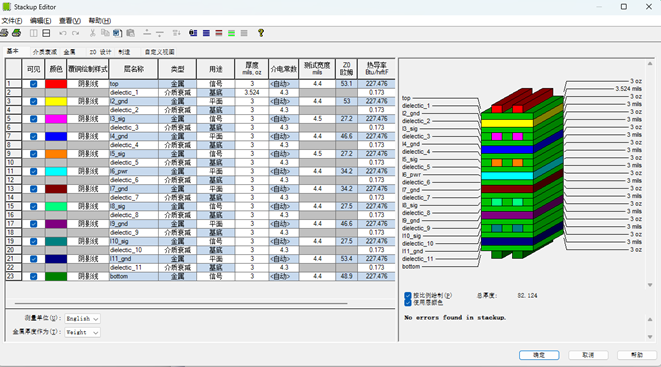Click the cyan swatch for l6_pwr
The height and width of the screenshot is (367, 661).
pyautogui.click(x=56, y=171)
